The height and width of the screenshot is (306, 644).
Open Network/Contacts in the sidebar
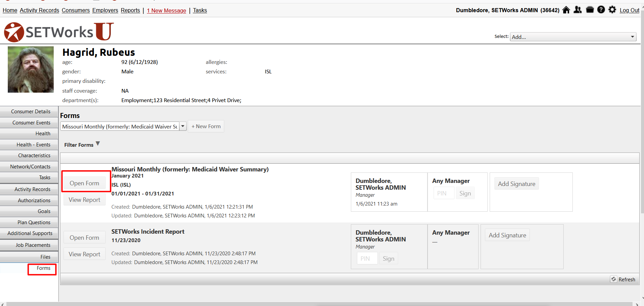[x=29, y=167]
